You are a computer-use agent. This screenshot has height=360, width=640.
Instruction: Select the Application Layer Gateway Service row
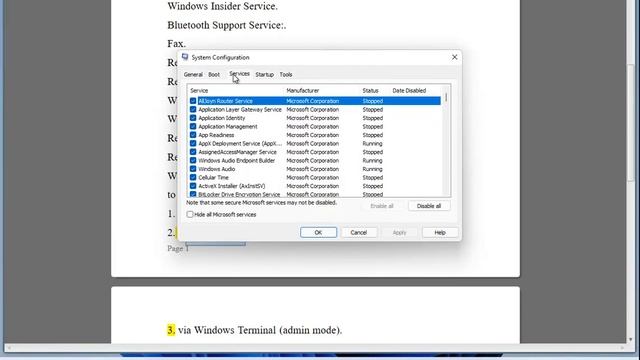pos(315,109)
